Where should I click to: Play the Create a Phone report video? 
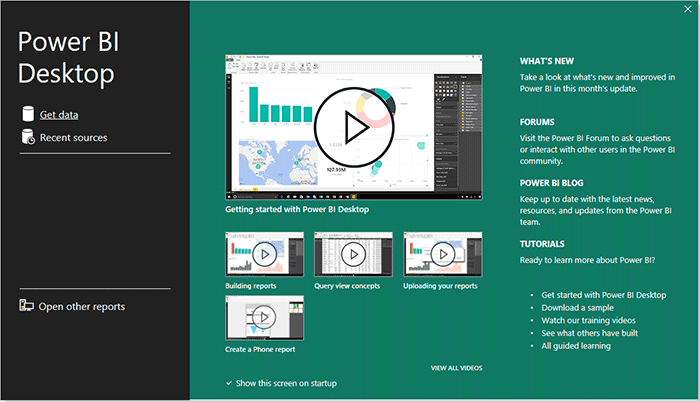265,318
